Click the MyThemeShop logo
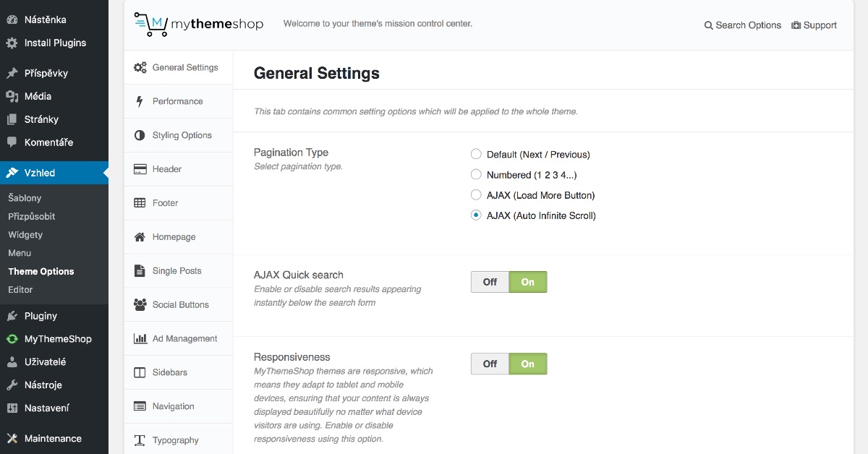The height and width of the screenshot is (454, 868). tap(199, 25)
